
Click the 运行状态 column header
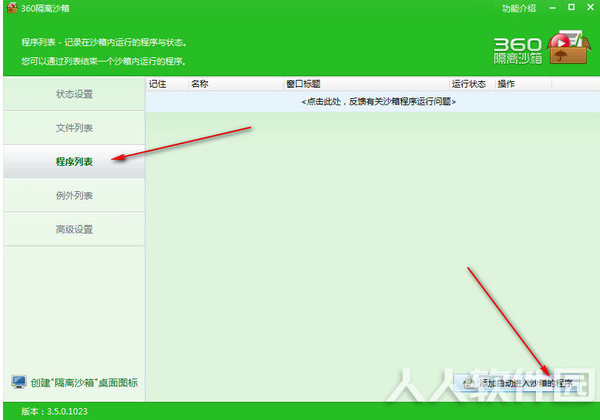pos(472,84)
